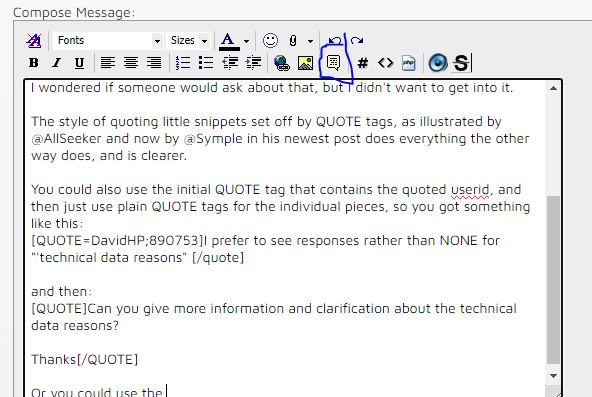Click the wrap HTML tags icon

pyautogui.click(x=385, y=63)
